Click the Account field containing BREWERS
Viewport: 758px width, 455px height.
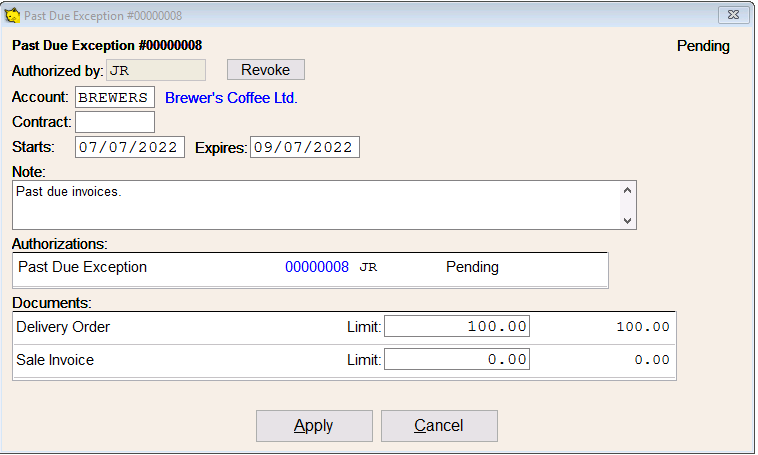115,97
